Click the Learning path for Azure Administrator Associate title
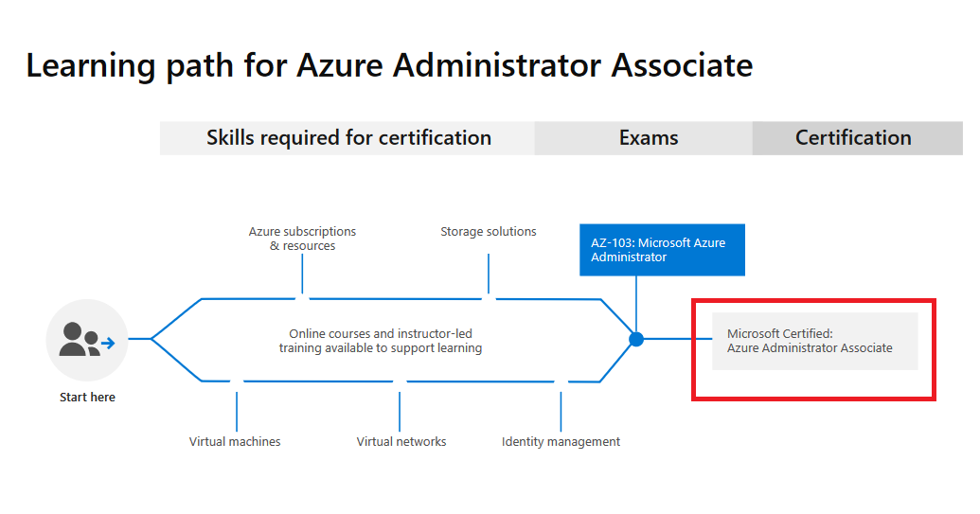 click(389, 66)
